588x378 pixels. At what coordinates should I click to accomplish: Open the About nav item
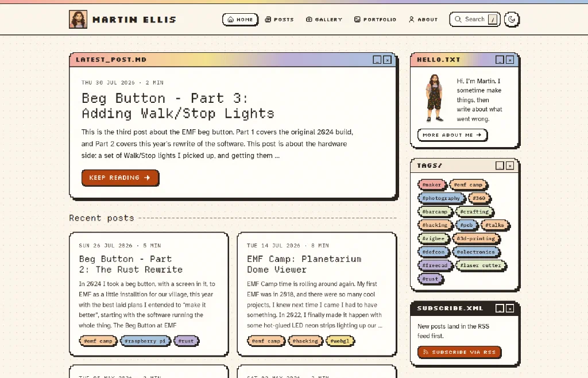tap(423, 20)
